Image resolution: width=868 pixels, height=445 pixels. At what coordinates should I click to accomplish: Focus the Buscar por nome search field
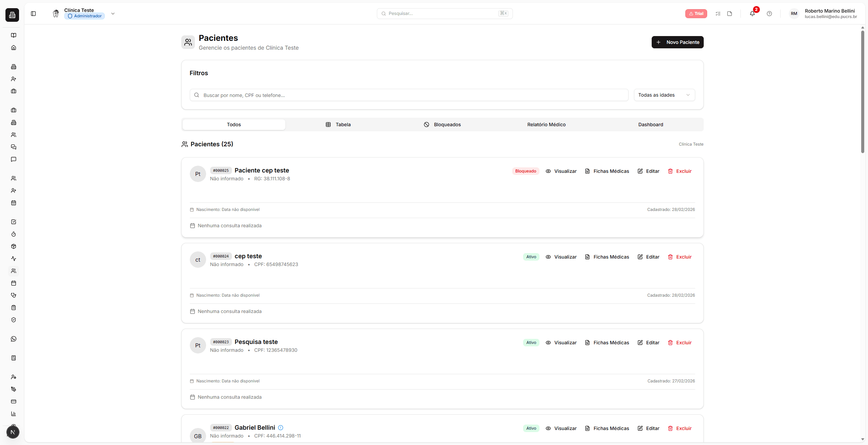(x=408, y=95)
